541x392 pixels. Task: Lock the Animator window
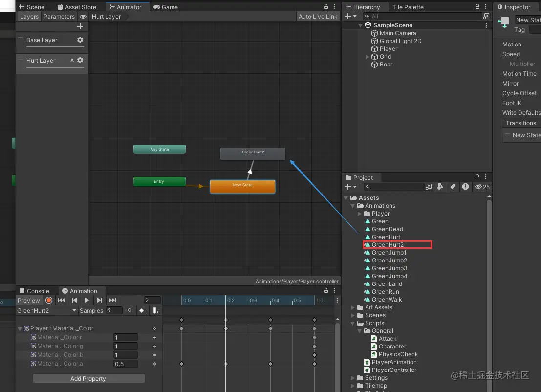click(x=325, y=6)
